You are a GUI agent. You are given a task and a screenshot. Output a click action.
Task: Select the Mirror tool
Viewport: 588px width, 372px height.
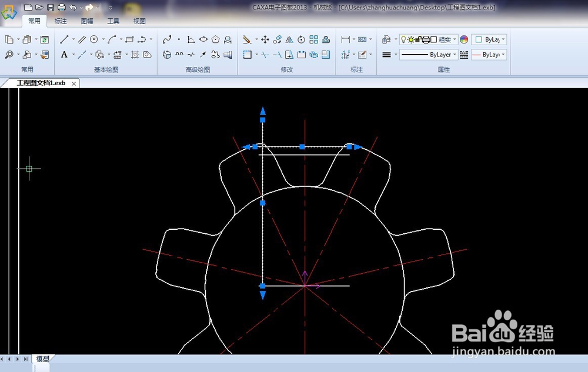(289, 39)
